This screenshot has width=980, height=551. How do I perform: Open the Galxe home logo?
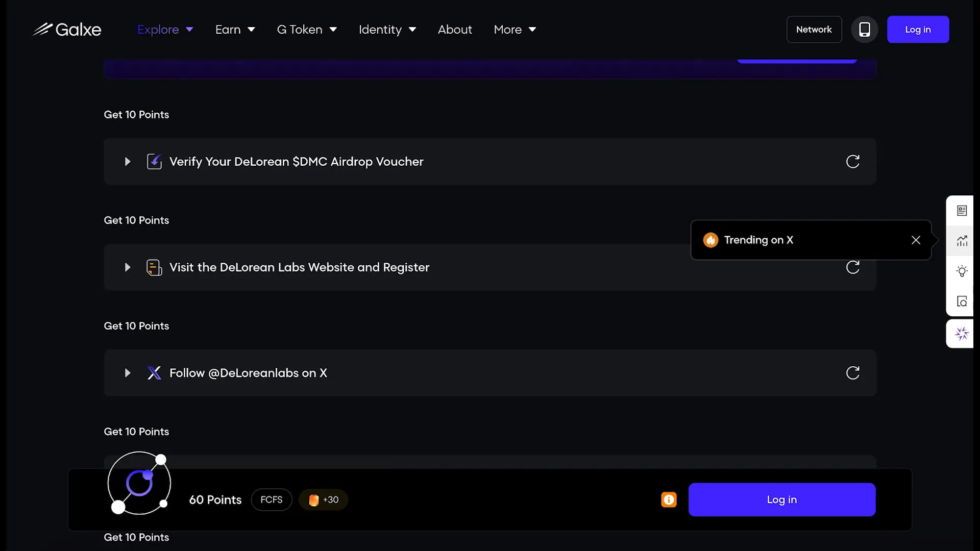click(67, 30)
